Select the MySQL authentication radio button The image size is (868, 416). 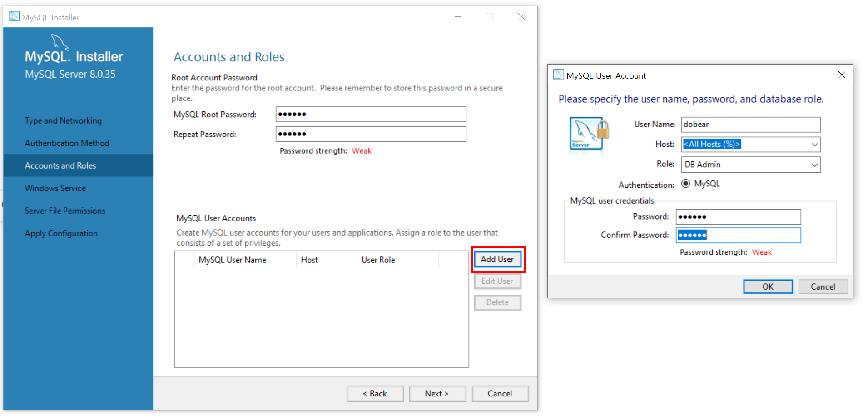[686, 184]
